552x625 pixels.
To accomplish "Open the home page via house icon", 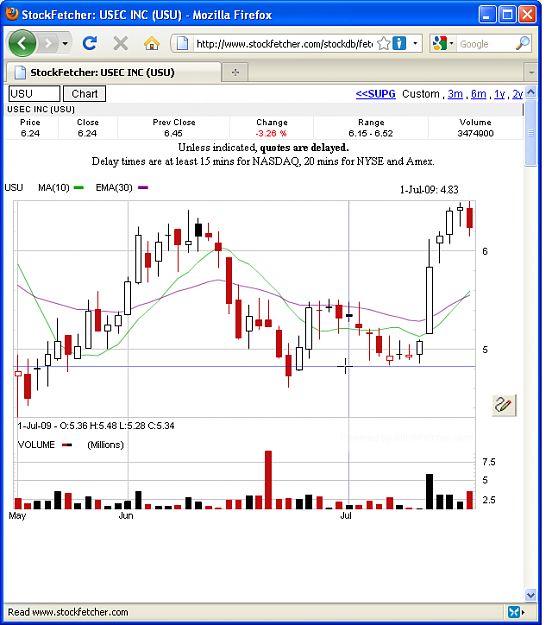I will [151, 43].
